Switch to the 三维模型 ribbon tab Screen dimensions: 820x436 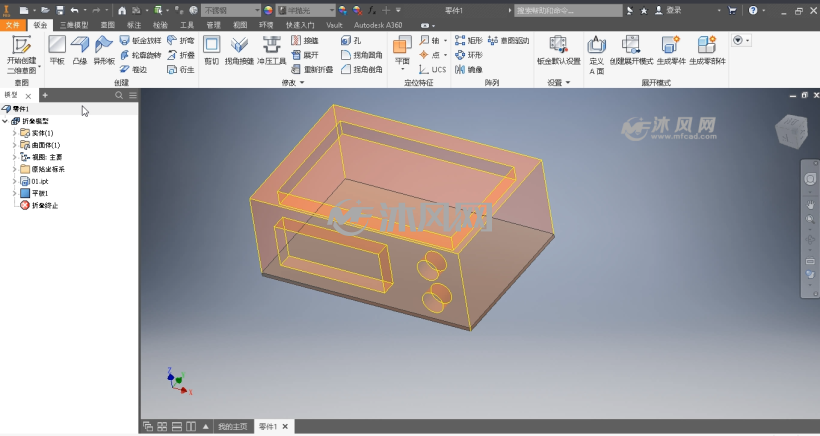point(73,25)
